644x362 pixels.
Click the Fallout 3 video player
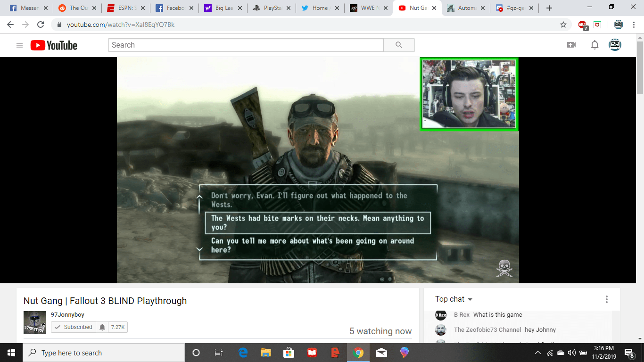[318, 170]
